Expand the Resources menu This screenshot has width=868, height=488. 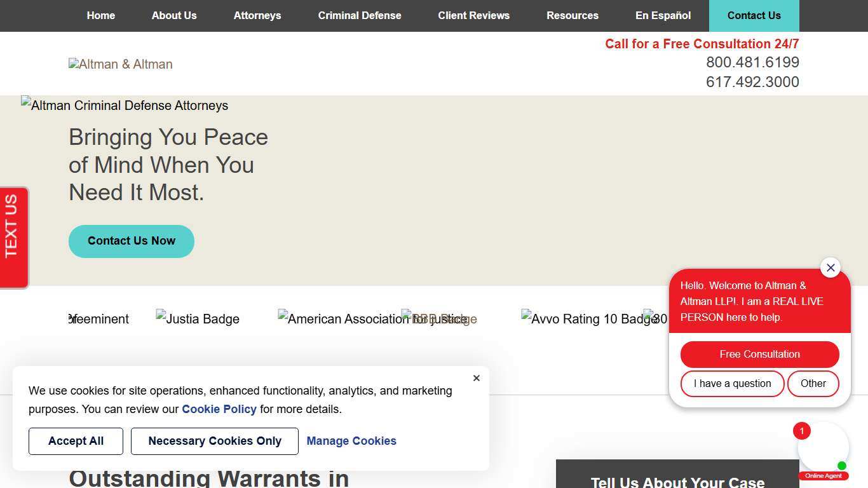(573, 16)
